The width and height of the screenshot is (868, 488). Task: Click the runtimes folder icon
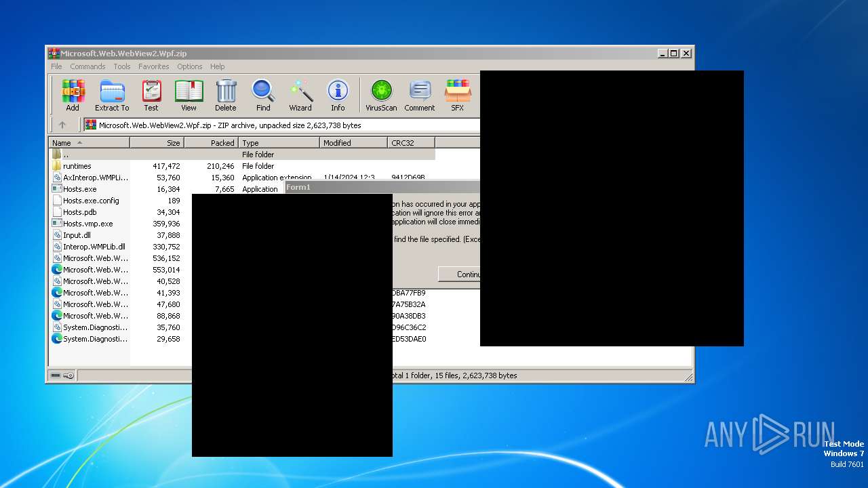coord(57,166)
